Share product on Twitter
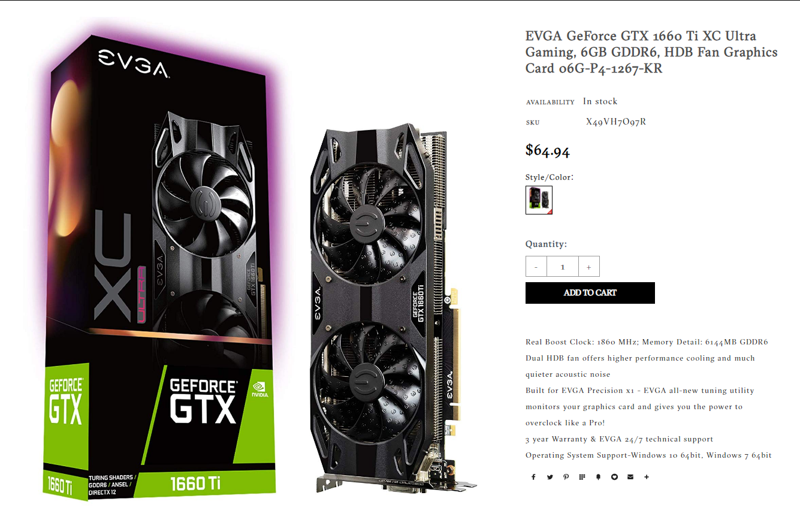This screenshot has width=800, height=532. (550, 477)
